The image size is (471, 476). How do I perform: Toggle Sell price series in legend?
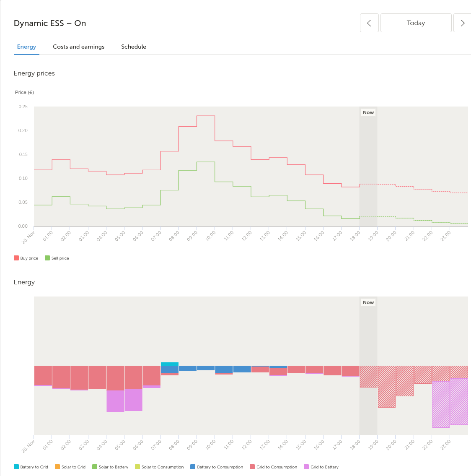(x=57, y=258)
